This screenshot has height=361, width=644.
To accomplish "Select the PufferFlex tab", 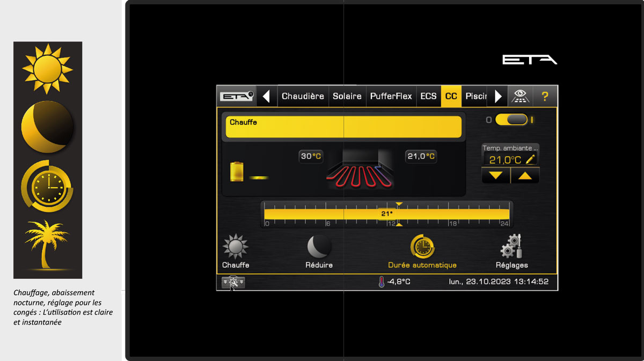I will (391, 97).
